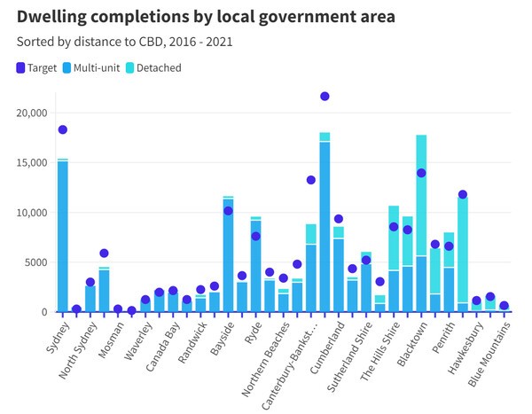Select the Sydney multi-unit bar
The image size is (532, 414).
coord(62,237)
